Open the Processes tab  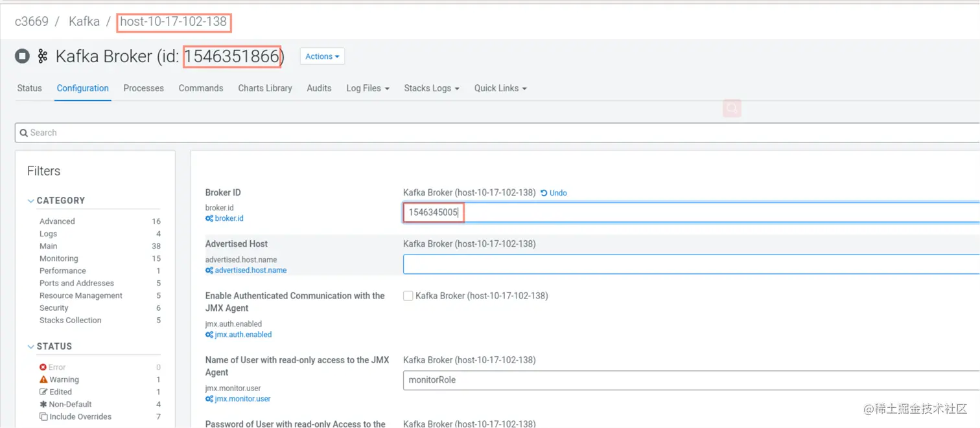(x=144, y=88)
